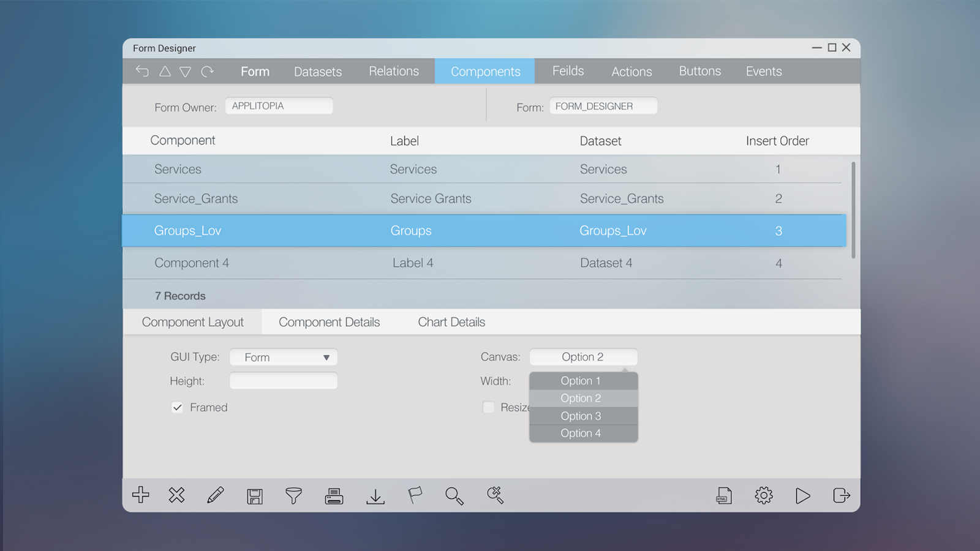The image size is (980, 551).
Task: Open the Chart Details tab
Action: click(x=451, y=322)
